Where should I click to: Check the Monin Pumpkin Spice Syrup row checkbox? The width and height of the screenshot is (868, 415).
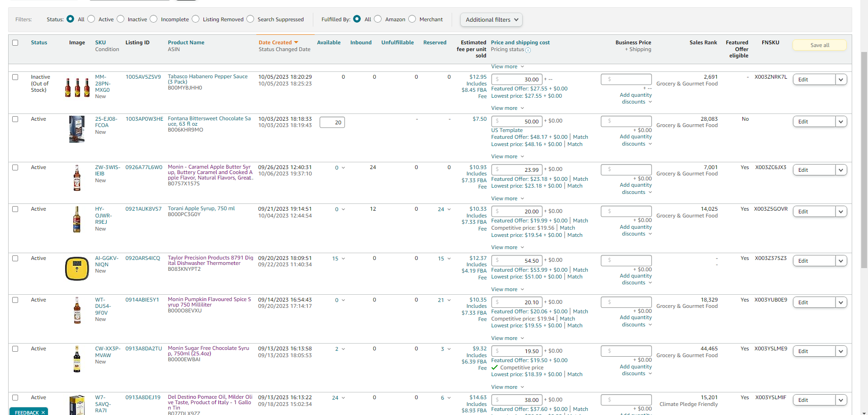pyautogui.click(x=15, y=300)
